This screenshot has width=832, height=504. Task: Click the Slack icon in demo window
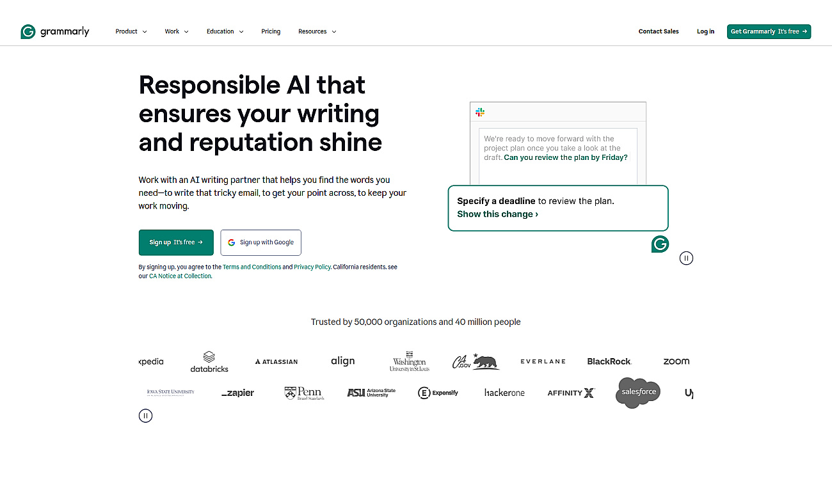[x=480, y=112]
